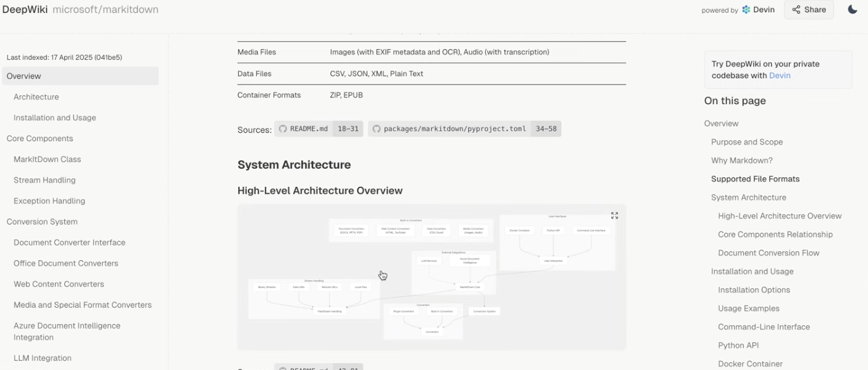The height and width of the screenshot is (370, 868).
Task: Open Office Document Converters page
Action: click(66, 263)
